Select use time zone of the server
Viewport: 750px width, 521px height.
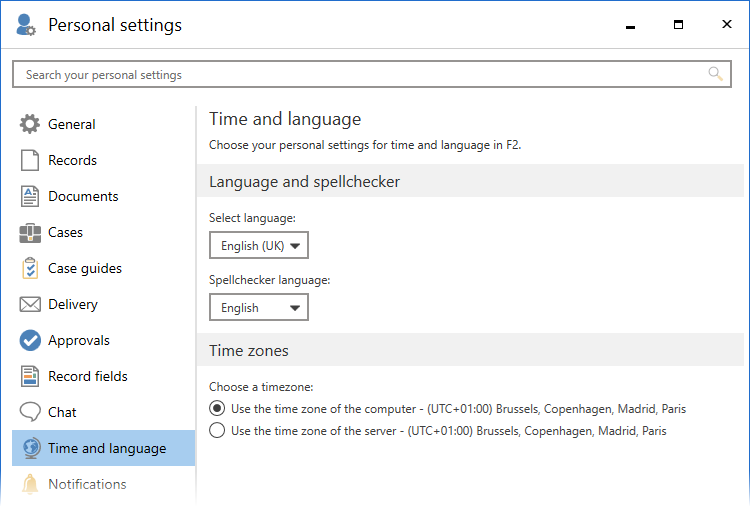tap(217, 431)
